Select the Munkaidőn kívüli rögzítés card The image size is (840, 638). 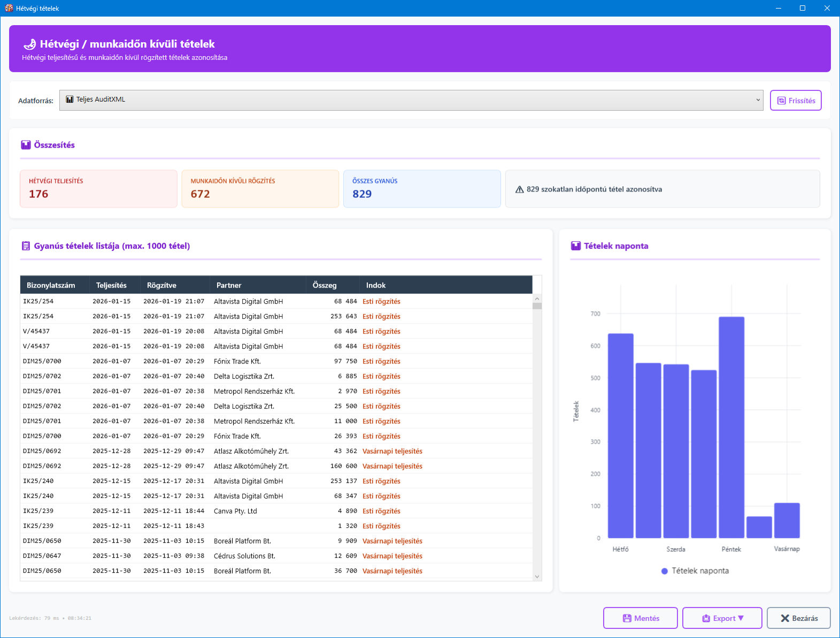tap(260, 189)
